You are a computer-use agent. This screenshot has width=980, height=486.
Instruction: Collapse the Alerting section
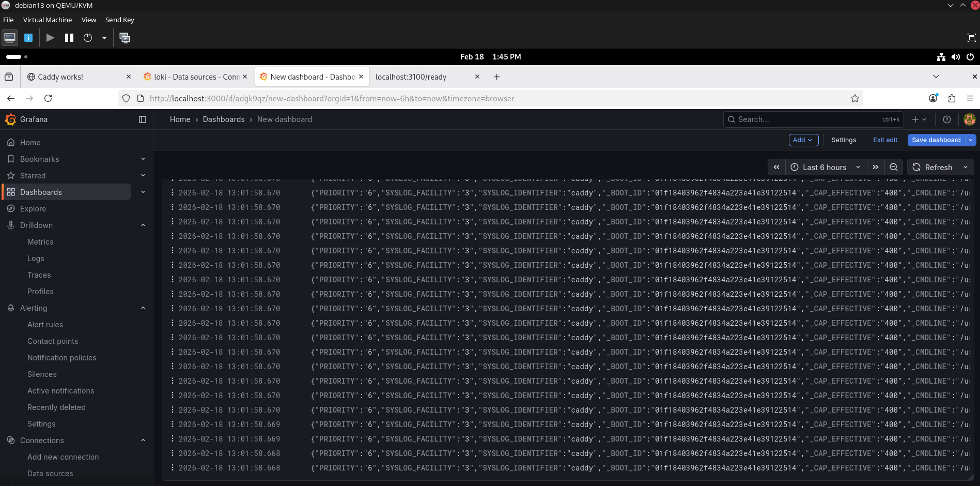[143, 308]
